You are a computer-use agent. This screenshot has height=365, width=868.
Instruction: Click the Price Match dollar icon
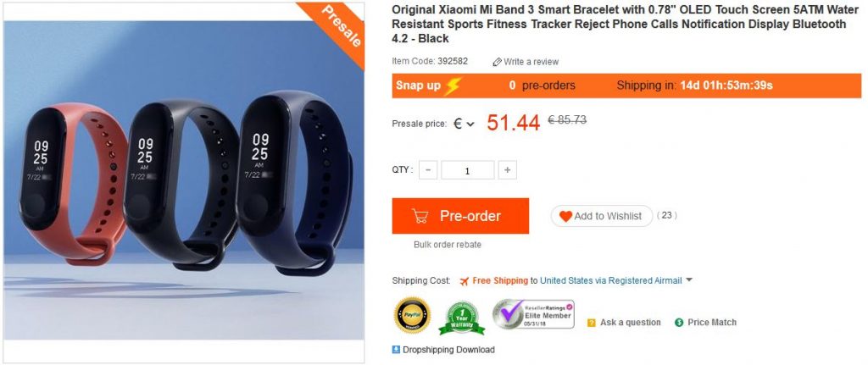tap(679, 323)
